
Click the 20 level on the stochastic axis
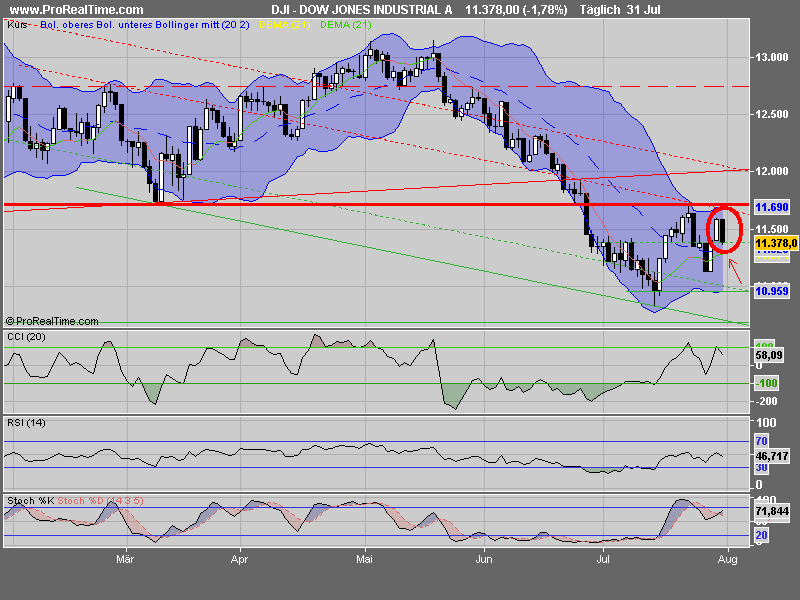tap(762, 535)
